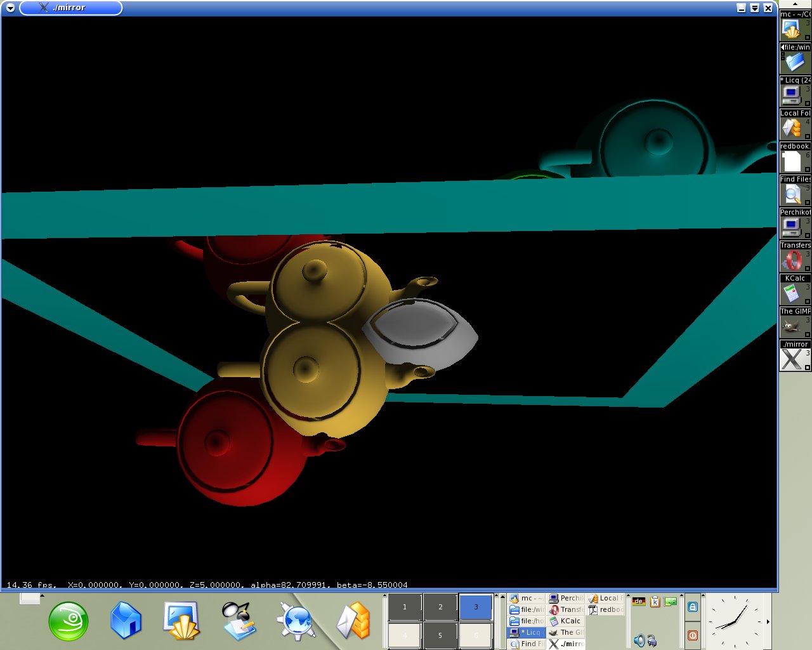
Task: Activate the Perchik task in taskbar
Action: click(566, 598)
